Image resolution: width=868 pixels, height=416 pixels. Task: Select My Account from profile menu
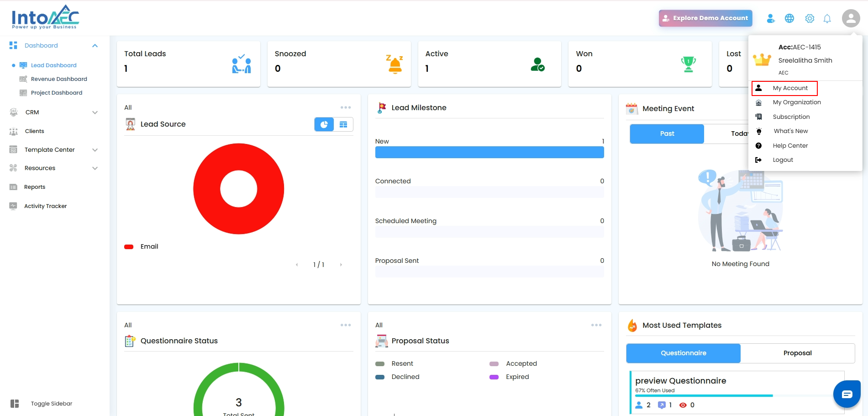784,88
